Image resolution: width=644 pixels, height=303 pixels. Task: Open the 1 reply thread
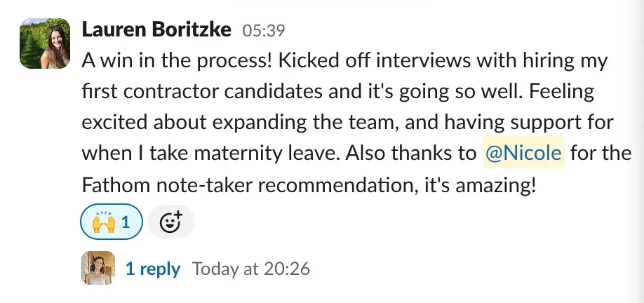coord(152,268)
